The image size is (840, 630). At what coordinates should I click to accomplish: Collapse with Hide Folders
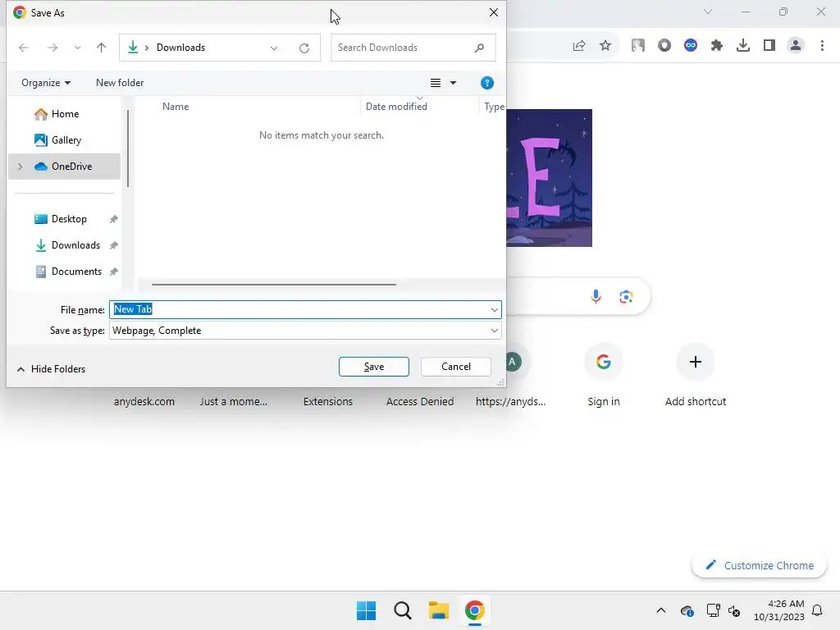[52, 368]
